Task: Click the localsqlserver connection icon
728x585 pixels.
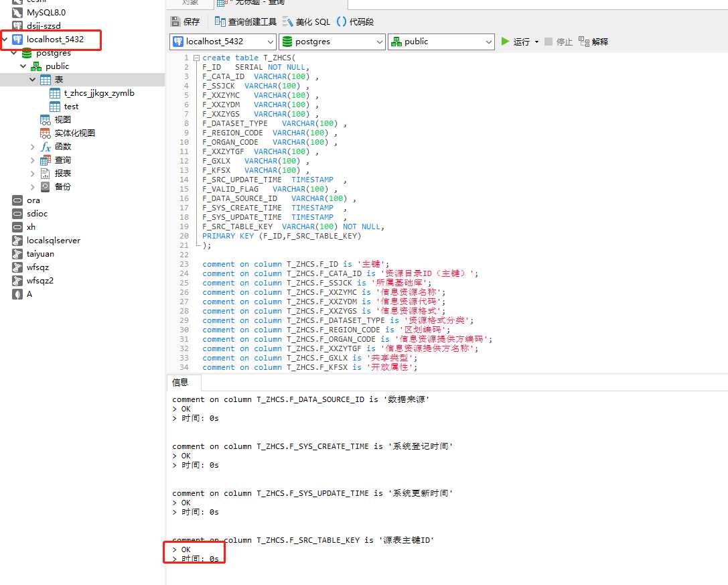Action: click(x=17, y=241)
